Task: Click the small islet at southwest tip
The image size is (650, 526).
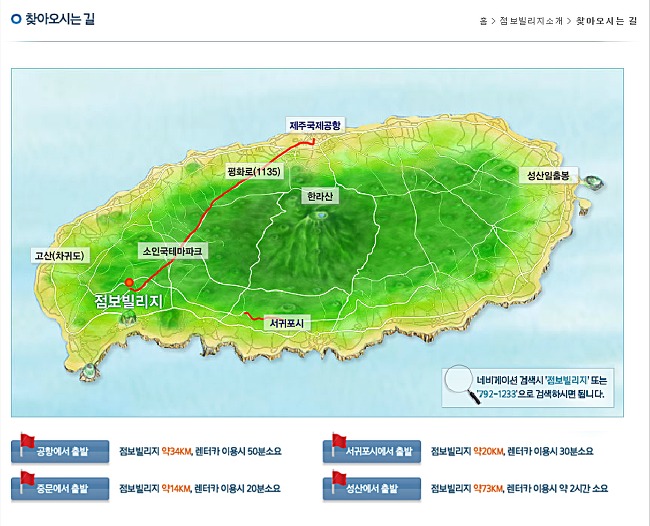Action: coord(90,371)
